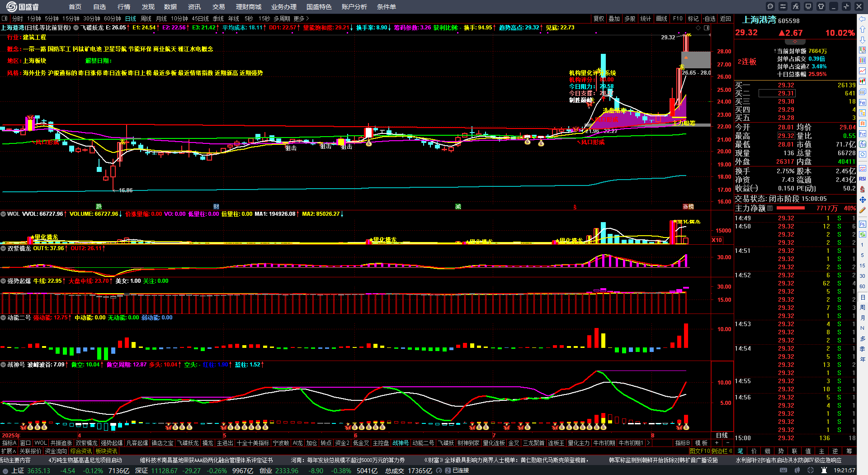This screenshot has height=475, width=868.
Task: Open the settings sliders icon in title bar
Action: coord(783,6)
